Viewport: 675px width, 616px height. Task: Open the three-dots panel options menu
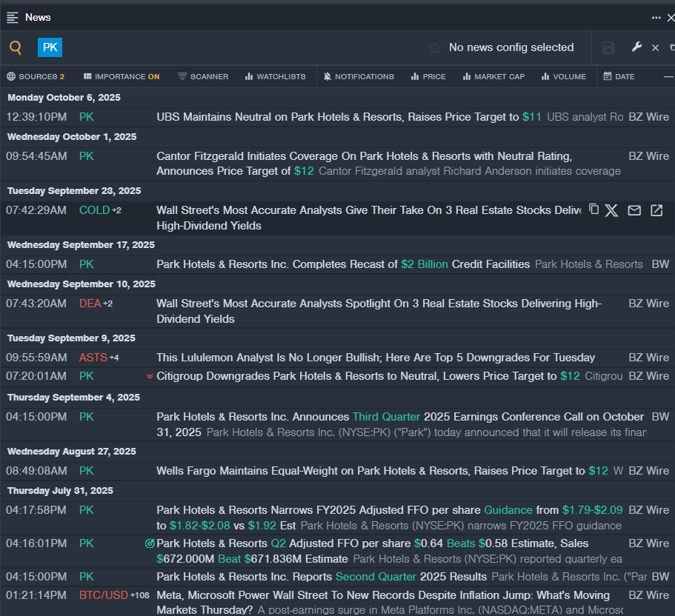coord(656,17)
